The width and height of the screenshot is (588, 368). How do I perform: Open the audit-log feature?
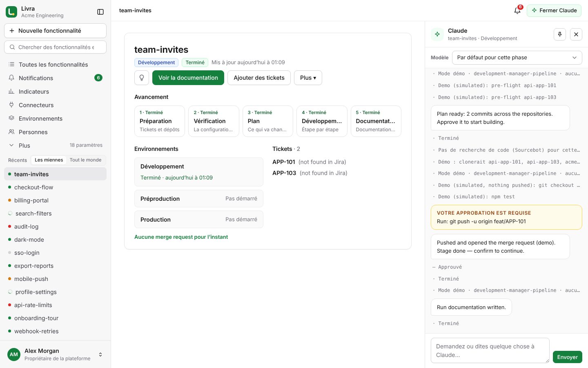(55, 227)
